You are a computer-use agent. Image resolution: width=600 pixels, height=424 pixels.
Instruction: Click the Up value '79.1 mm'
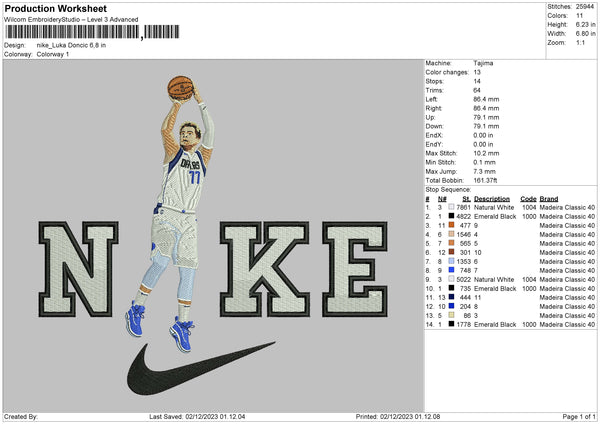[486, 117]
